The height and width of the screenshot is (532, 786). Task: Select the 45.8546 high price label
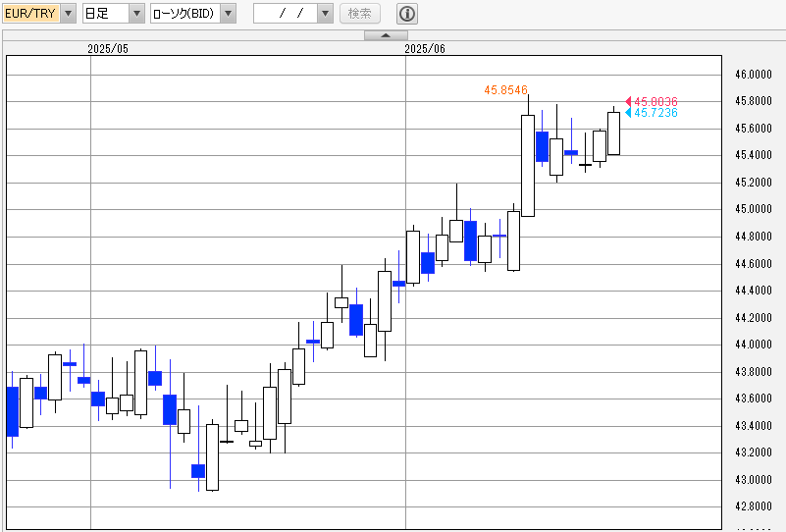pos(505,89)
